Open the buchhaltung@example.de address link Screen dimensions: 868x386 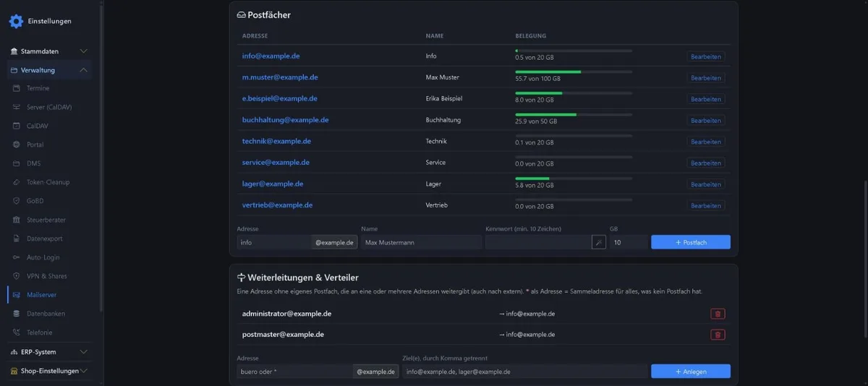point(286,120)
